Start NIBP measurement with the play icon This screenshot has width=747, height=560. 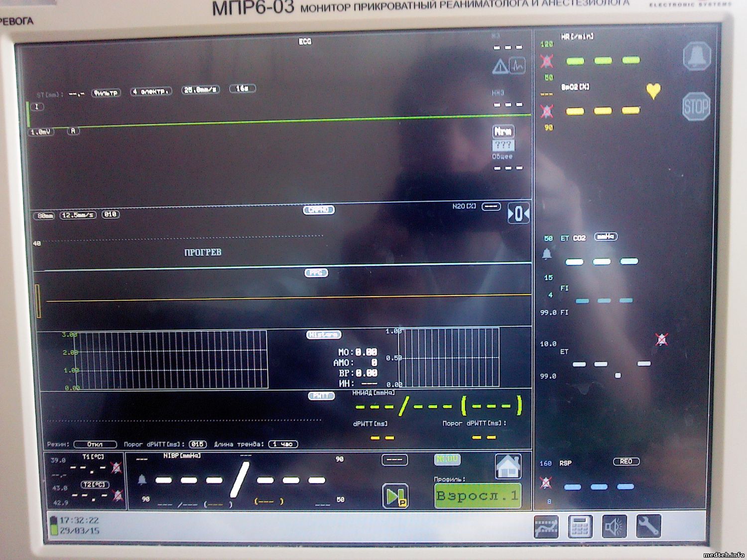click(x=395, y=496)
